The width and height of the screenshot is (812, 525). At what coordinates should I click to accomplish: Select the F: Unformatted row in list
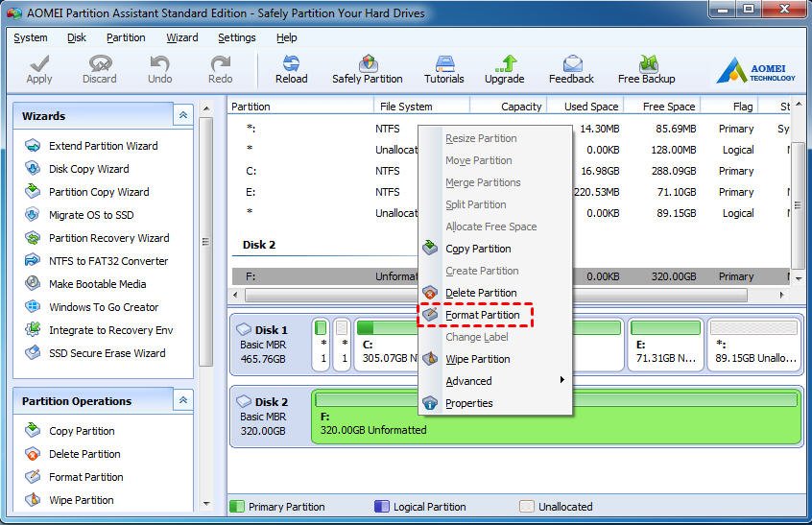510,276
